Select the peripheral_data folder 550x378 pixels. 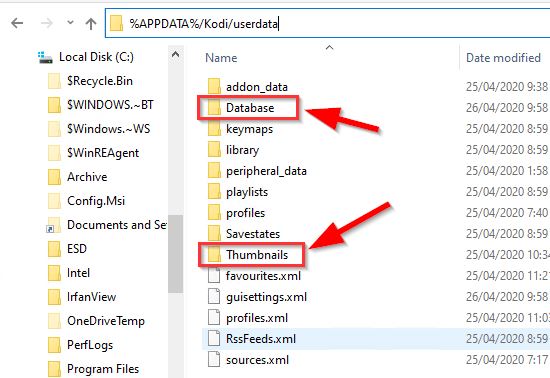tap(266, 171)
